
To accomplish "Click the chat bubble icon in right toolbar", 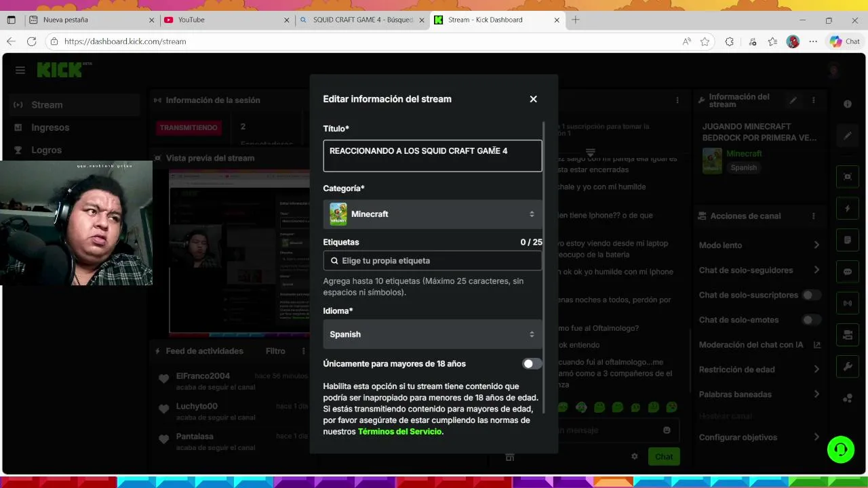I will pos(848,272).
